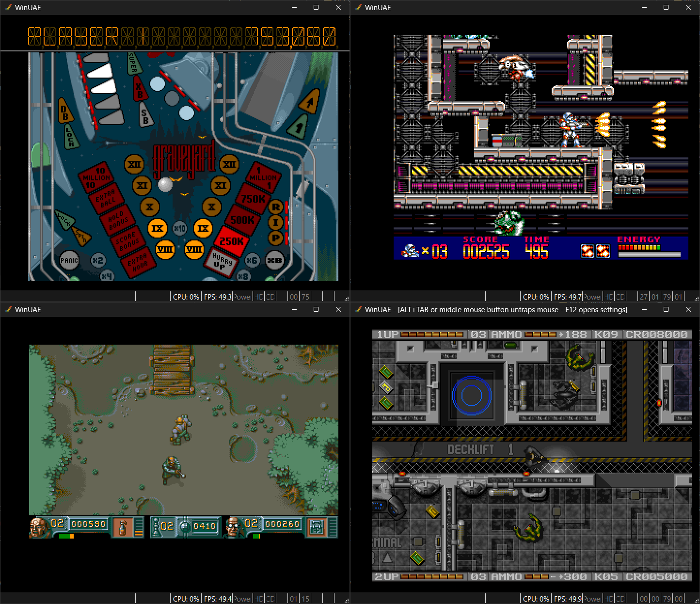Image resolution: width=700 pixels, height=604 pixels.
Task: Click the EXTRA BALL lane on the pinball table
Action: (106, 197)
